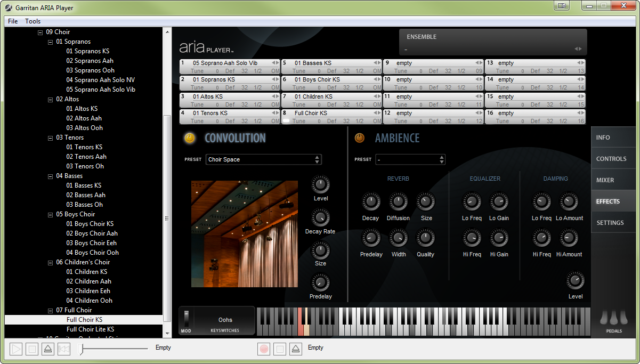Click the slot 8 Full Choir arrows
This screenshot has height=364, width=640.
pyautogui.click(x=377, y=113)
